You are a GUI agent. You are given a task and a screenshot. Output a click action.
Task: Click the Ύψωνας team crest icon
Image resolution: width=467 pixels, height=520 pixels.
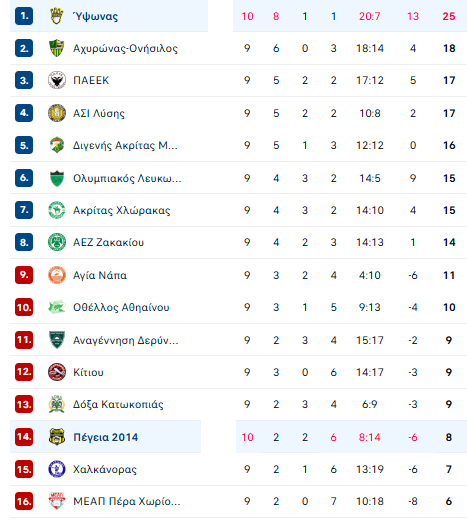coord(57,16)
